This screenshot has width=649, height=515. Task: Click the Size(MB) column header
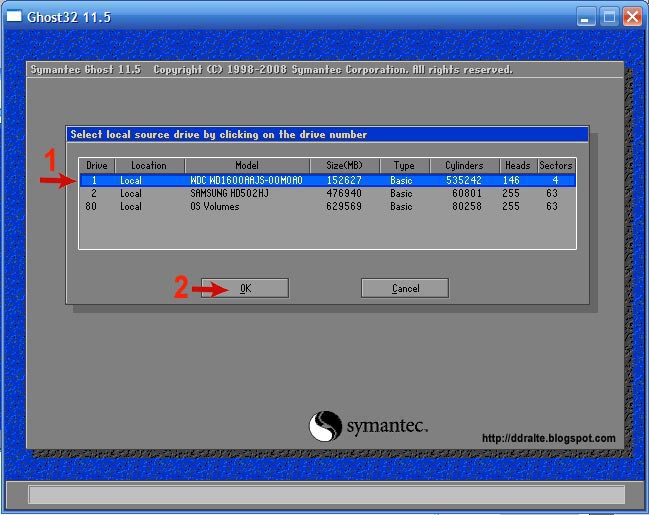click(x=344, y=166)
